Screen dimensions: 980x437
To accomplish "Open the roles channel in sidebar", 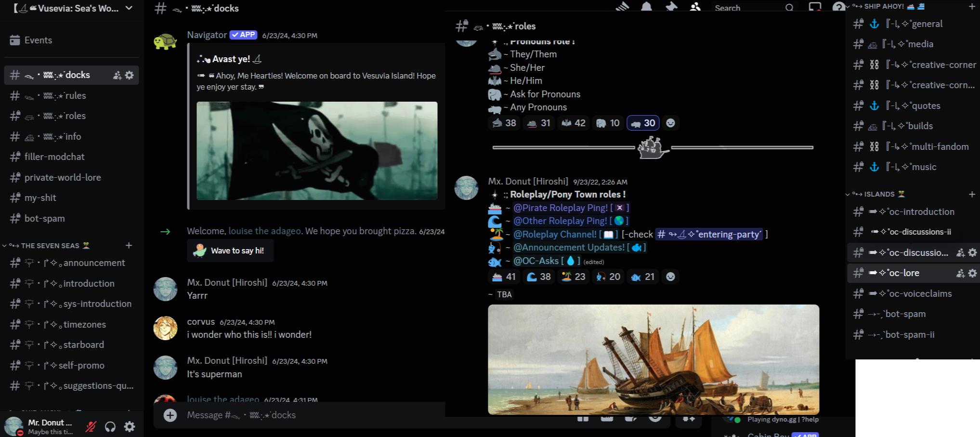I will pos(71,116).
